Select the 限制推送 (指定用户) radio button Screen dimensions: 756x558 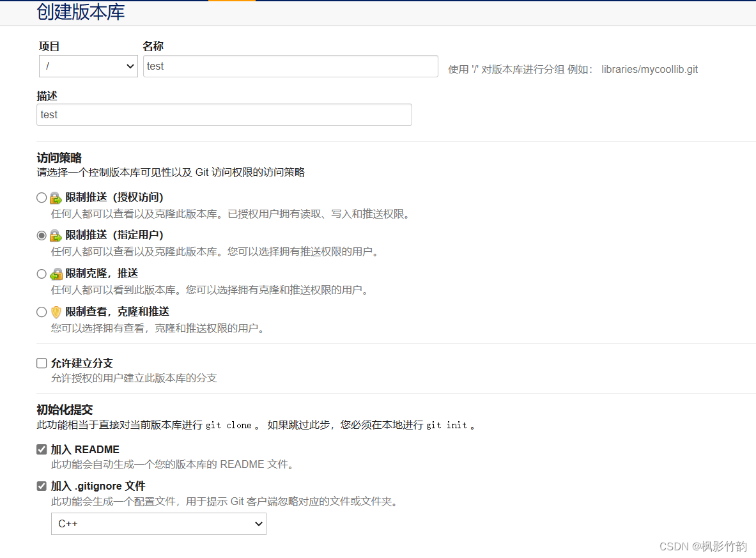[x=41, y=235]
